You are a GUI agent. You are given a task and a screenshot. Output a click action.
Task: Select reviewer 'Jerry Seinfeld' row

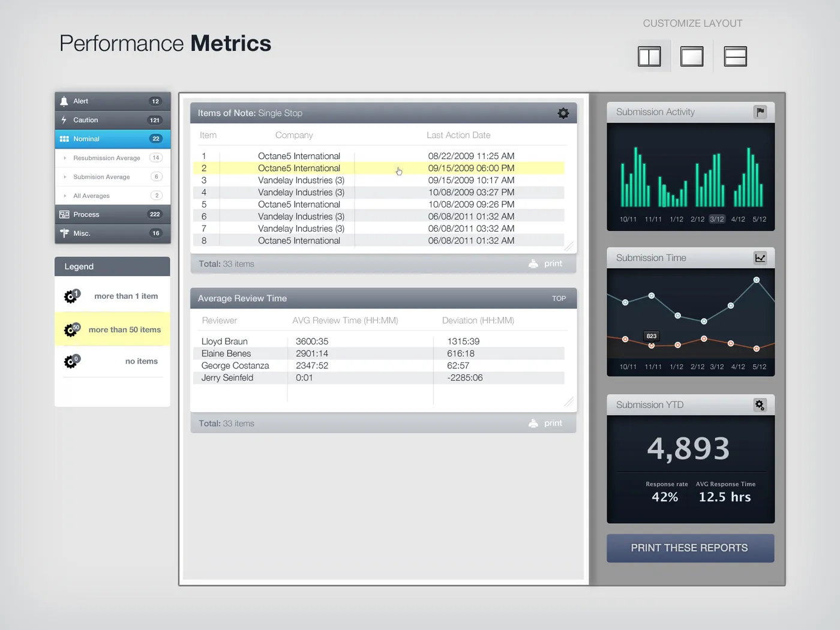(379, 377)
